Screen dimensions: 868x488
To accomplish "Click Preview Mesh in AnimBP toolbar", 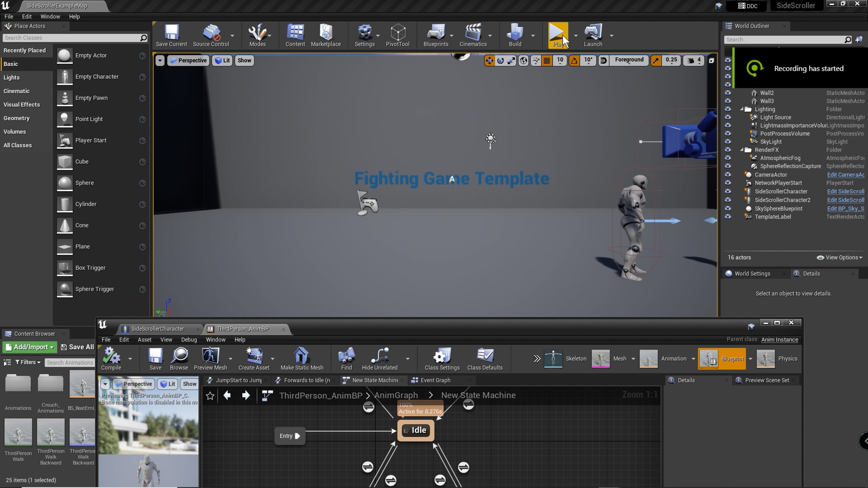I will point(210,359).
